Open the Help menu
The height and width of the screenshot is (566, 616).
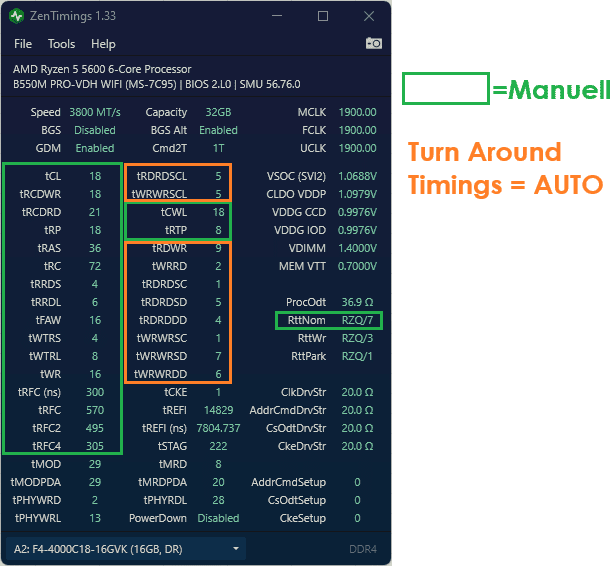(x=103, y=44)
